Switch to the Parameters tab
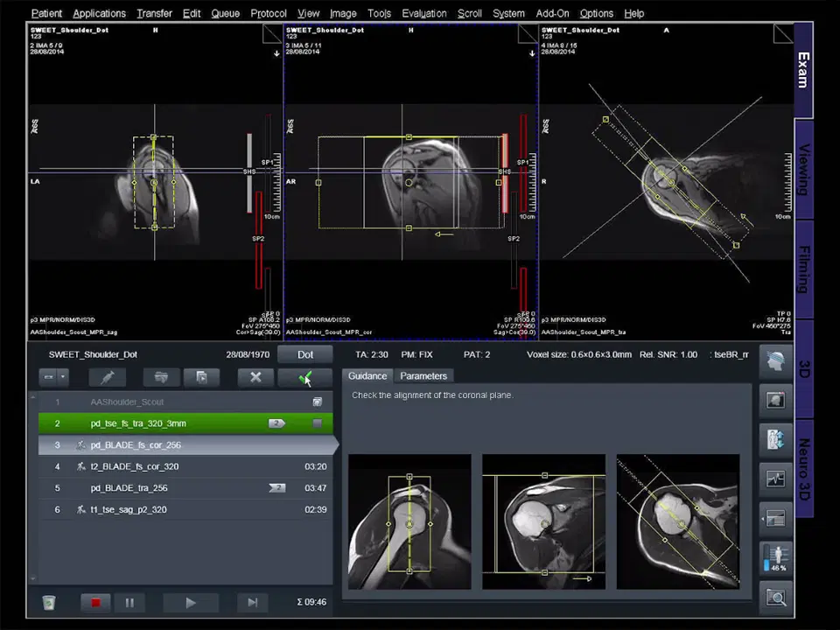840x630 pixels. click(x=423, y=375)
